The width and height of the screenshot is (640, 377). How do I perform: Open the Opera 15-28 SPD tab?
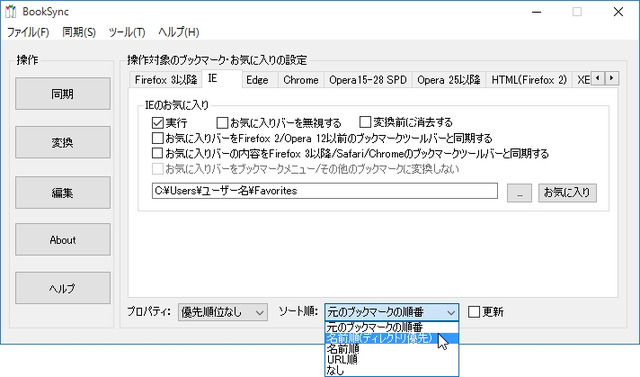pos(368,80)
